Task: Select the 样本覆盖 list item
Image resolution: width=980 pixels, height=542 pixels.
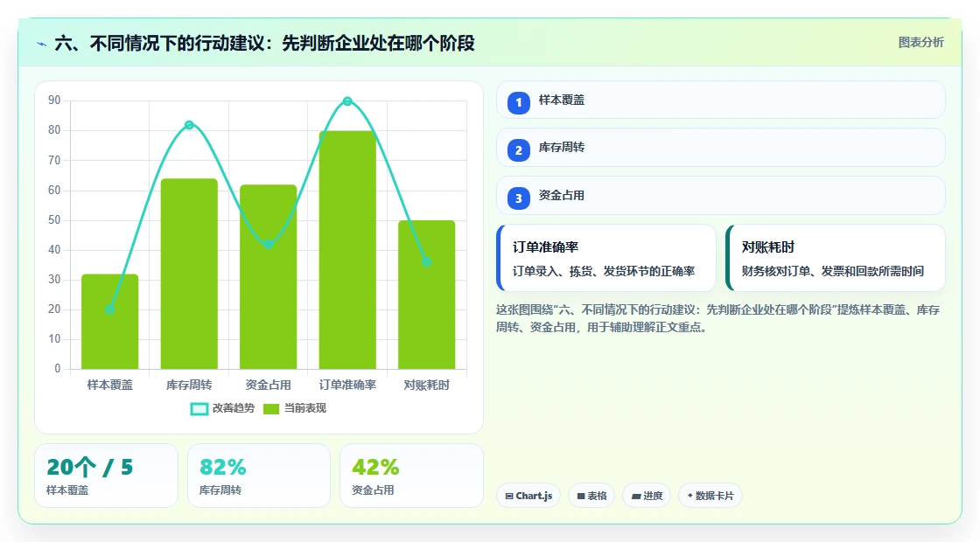Action: click(721, 100)
